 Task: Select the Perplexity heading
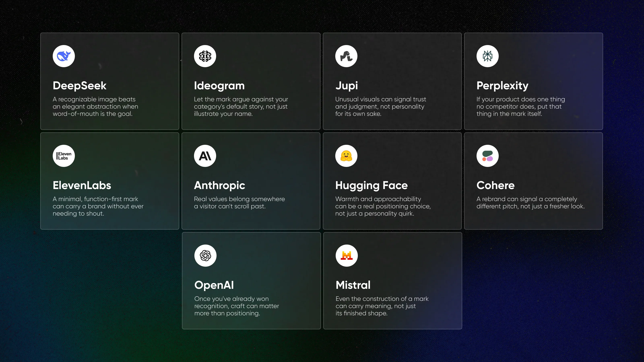[x=502, y=86]
